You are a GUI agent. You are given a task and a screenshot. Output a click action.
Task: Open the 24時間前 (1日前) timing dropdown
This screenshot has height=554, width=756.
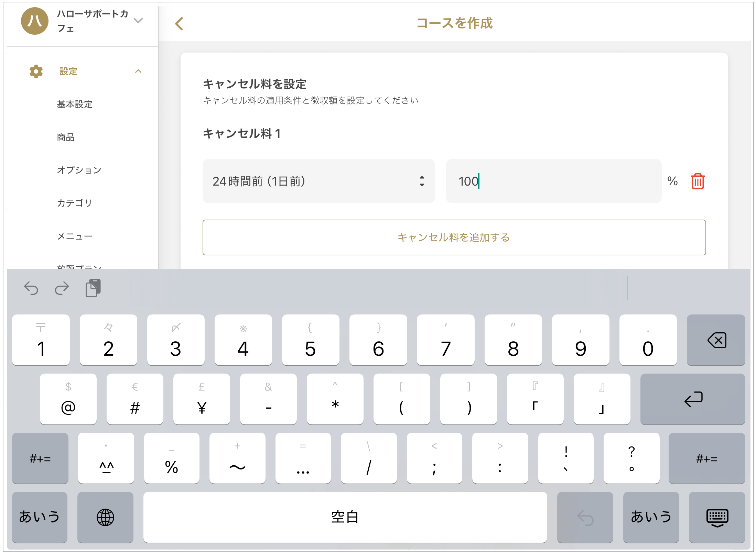pos(318,181)
